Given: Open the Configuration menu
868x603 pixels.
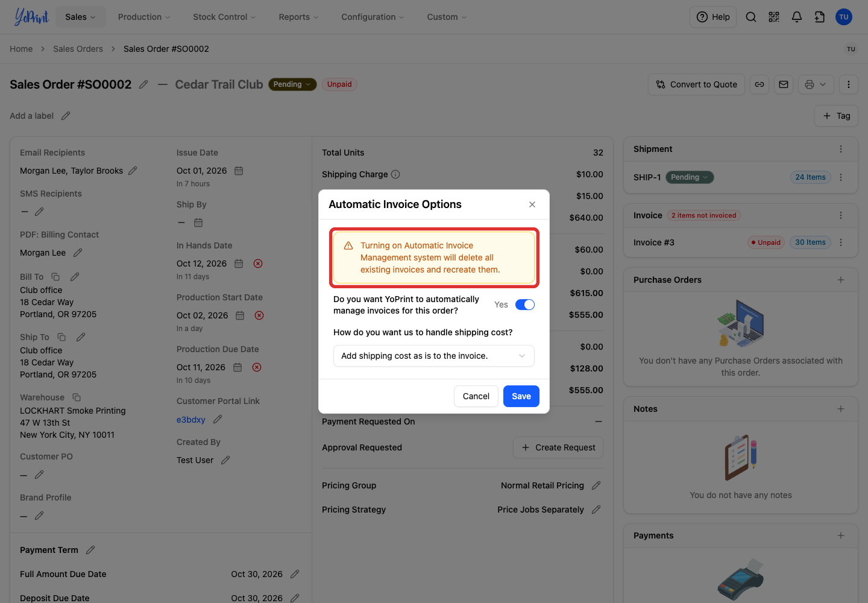Looking at the screenshot, I should (x=373, y=17).
